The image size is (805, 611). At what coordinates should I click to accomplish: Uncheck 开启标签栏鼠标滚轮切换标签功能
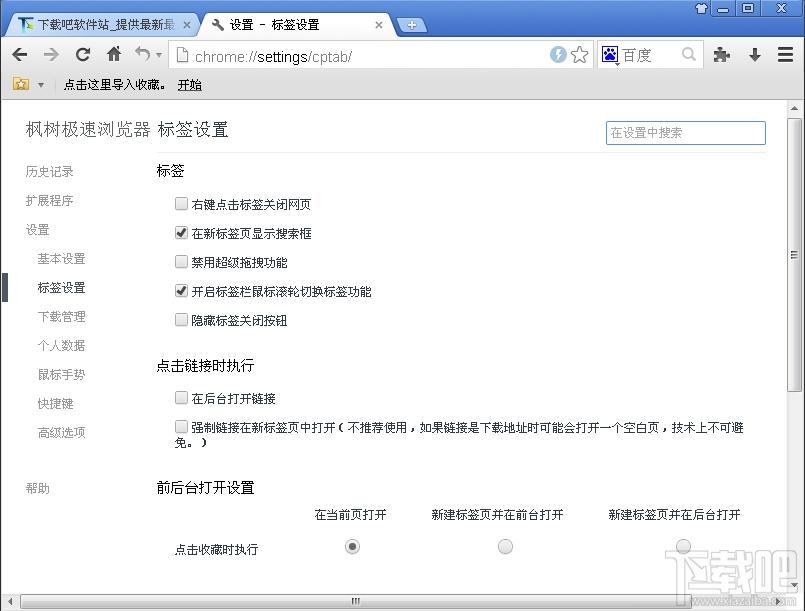pyautogui.click(x=181, y=291)
